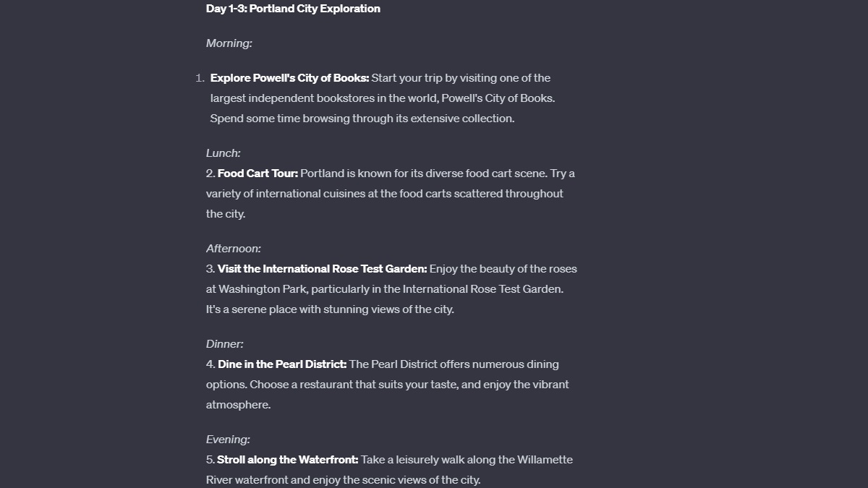This screenshot has width=868, height=488.
Task: Click the text "Choose a restaurant that suits your taste"
Action: click(x=354, y=385)
